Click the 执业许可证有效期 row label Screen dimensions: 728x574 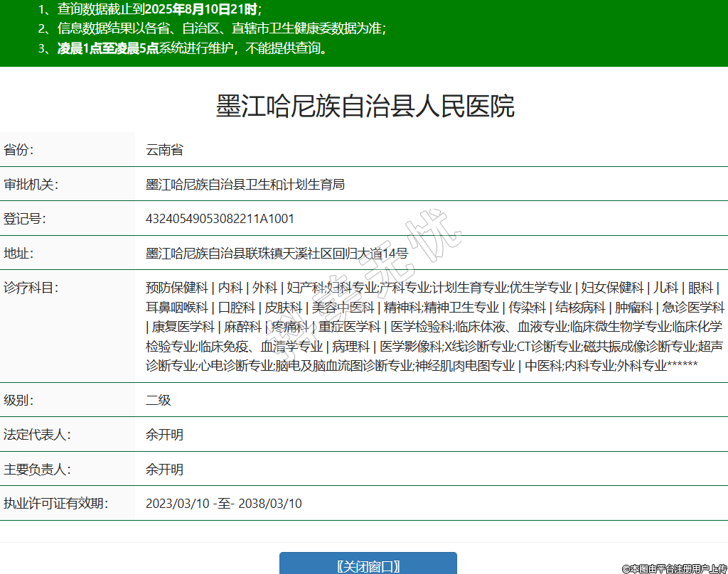click(x=55, y=504)
